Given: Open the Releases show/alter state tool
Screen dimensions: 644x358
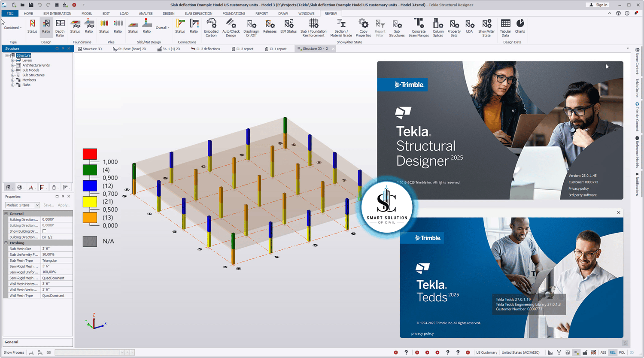Looking at the screenshot, I should tap(270, 26).
